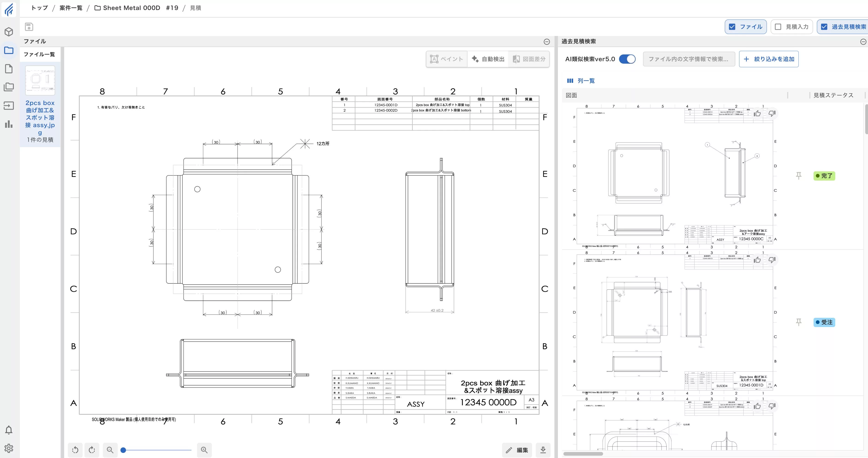Open notifications bell in sidebar
The width and height of the screenshot is (868, 458).
9,430
